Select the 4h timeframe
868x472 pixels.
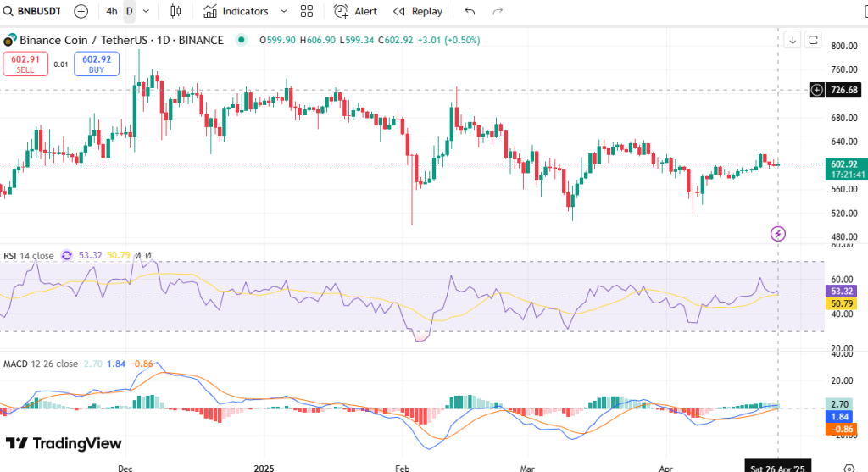click(112, 11)
